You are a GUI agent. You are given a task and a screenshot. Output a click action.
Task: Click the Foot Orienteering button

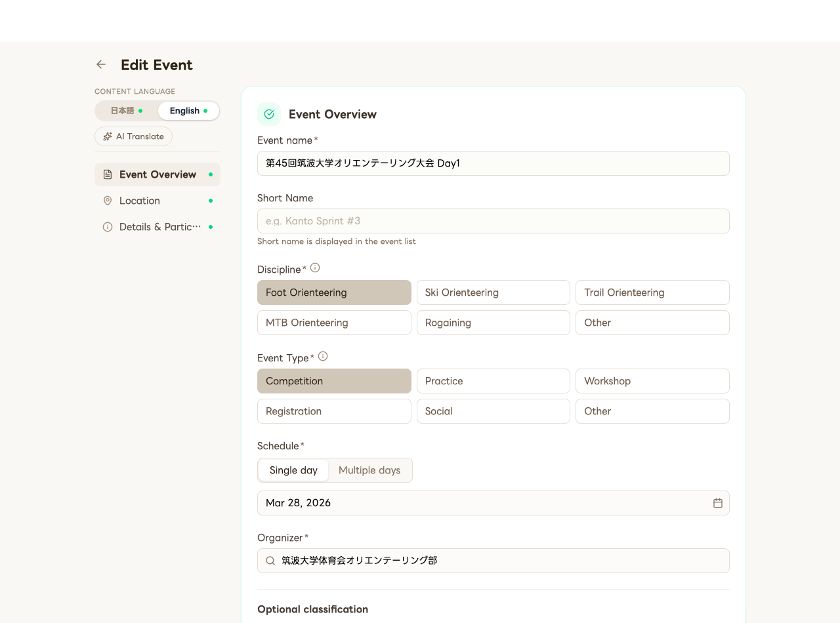[334, 292]
